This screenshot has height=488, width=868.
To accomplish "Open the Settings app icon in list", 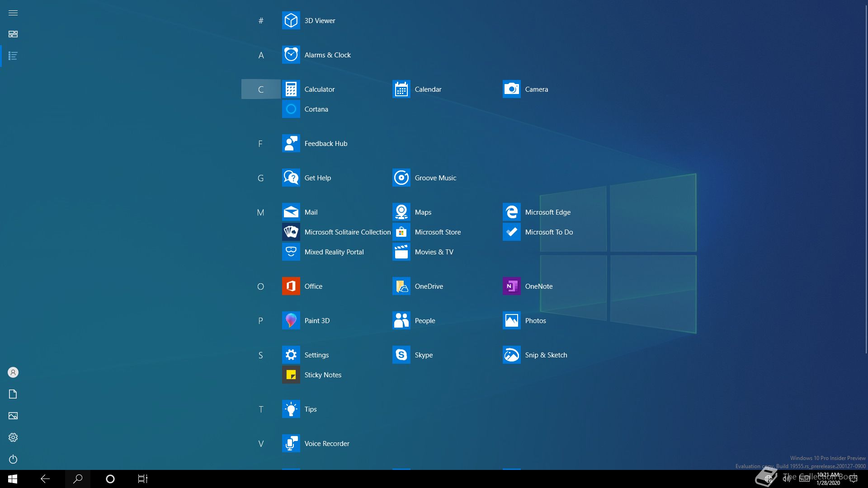I will coord(291,355).
